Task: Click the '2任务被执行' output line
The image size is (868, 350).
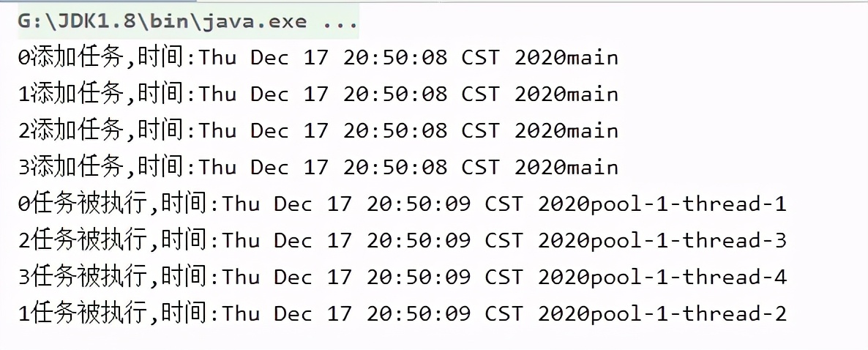Action: 403,240
